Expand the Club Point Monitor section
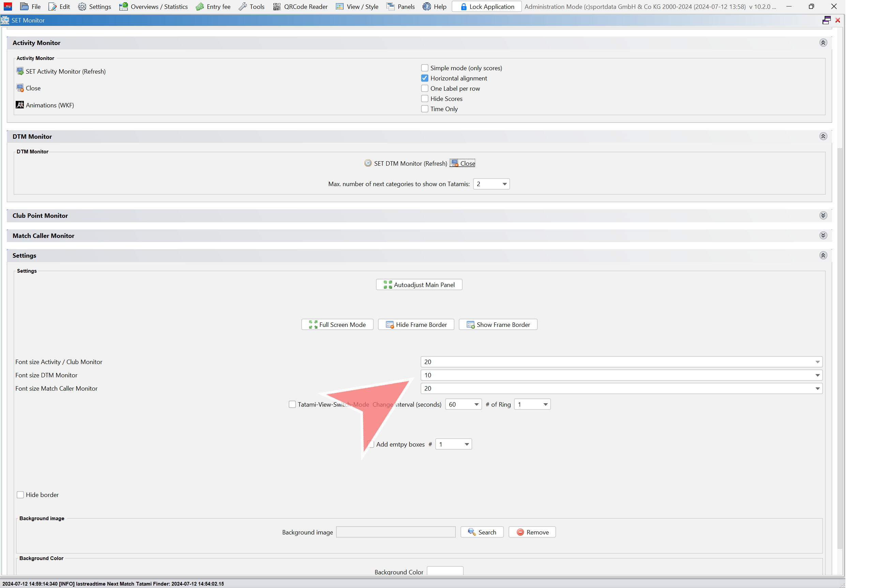The height and width of the screenshot is (588, 872). [x=823, y=216]
